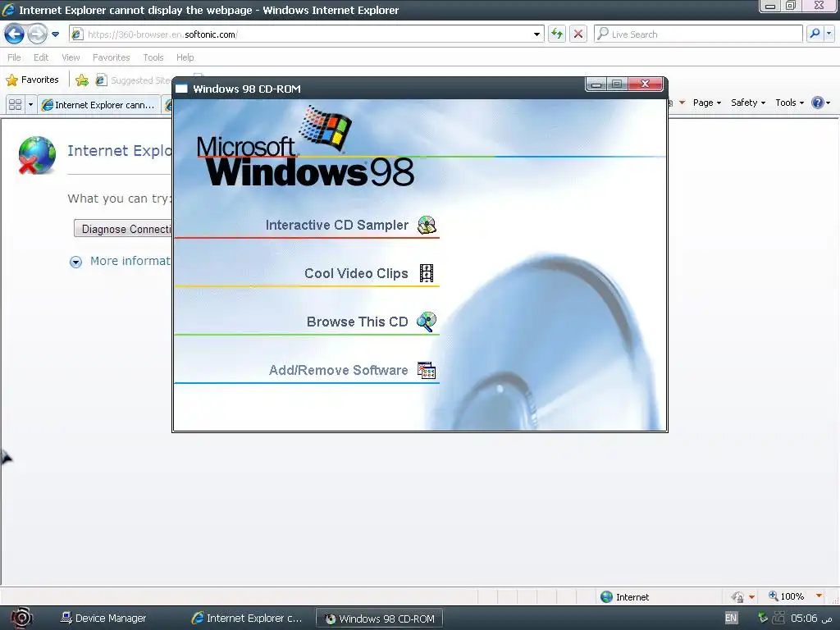Open the Tools command bar dropdown
This screenshot has height=630, width=840.
pos(790,103)
